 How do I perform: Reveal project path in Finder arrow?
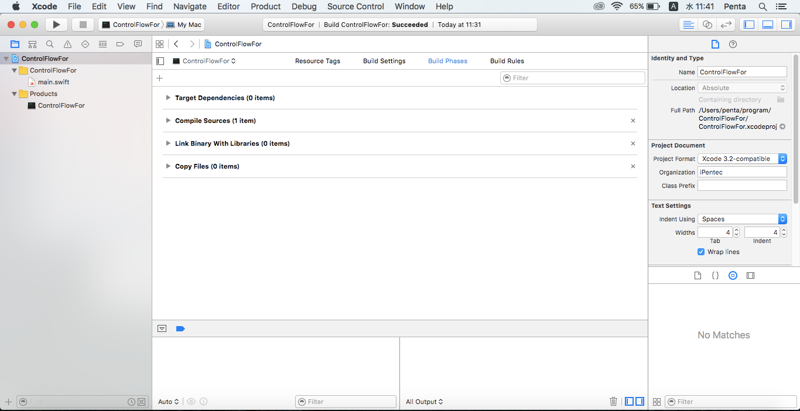[x=782, y=126]
